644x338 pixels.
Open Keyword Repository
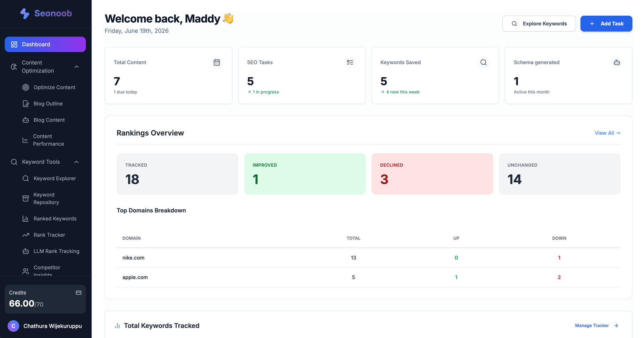click(46, 198)
